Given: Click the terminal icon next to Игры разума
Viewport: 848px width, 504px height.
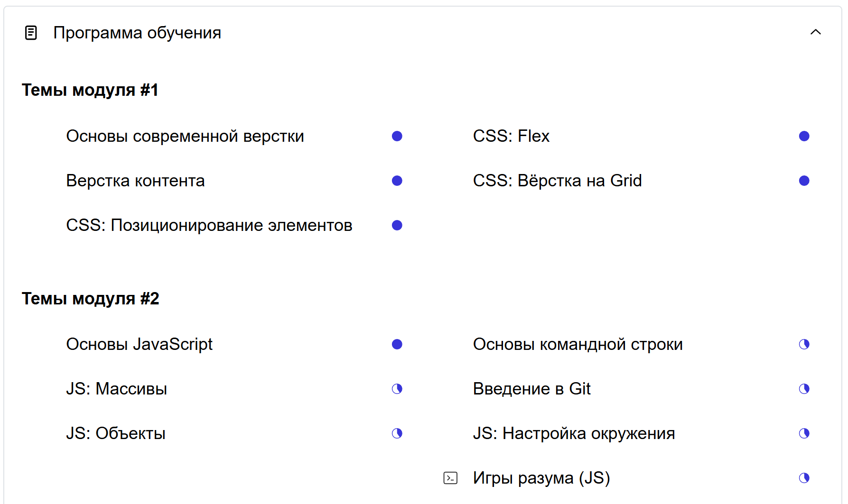Looking at the screenshot, I should tap(450, 478).
